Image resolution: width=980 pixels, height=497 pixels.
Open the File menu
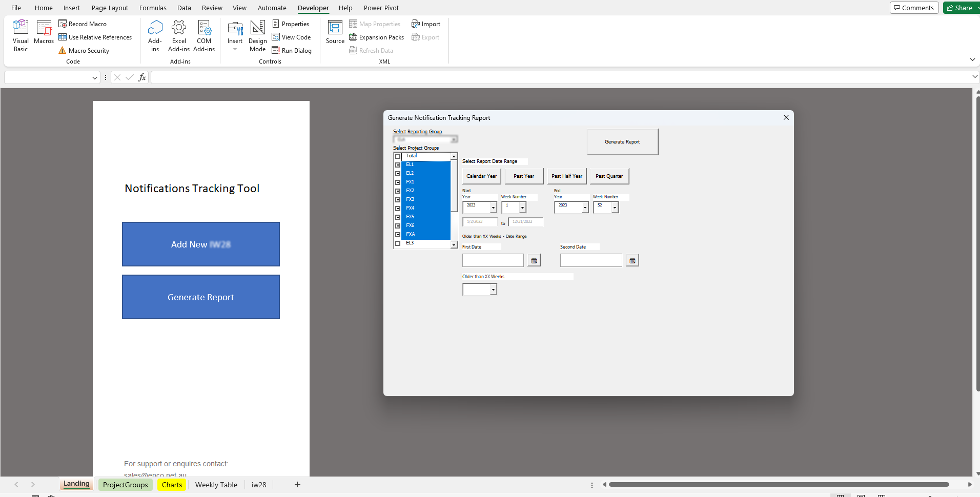pyautogui.click(x=16, y=8)
